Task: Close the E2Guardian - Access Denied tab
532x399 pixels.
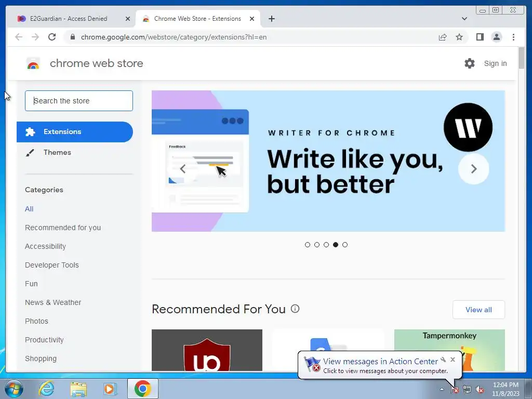Action: (x=128, y=19)
